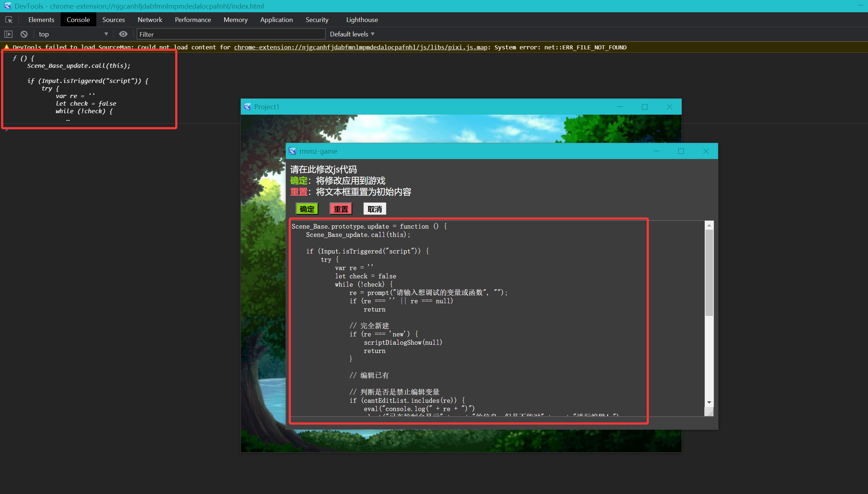The height and width of the screenshot is (494, 868).
Task: Switch to the Security tab
Action: [x=317, y=20]
